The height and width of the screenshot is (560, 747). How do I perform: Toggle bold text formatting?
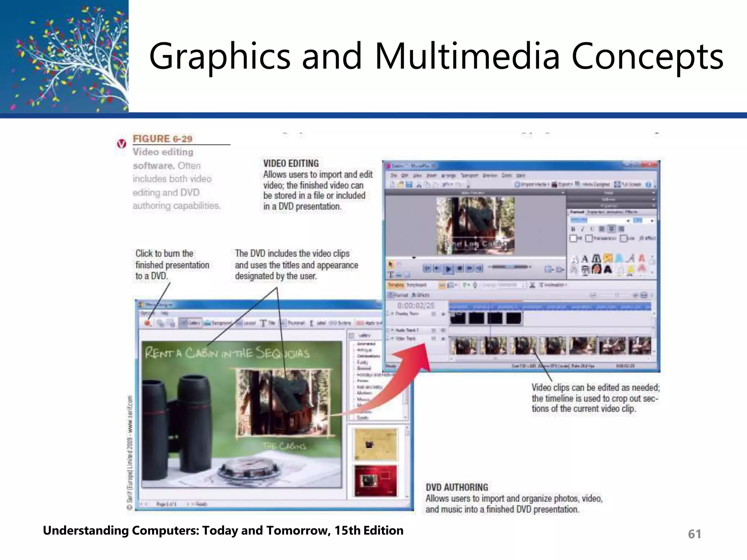click(573, 229)
